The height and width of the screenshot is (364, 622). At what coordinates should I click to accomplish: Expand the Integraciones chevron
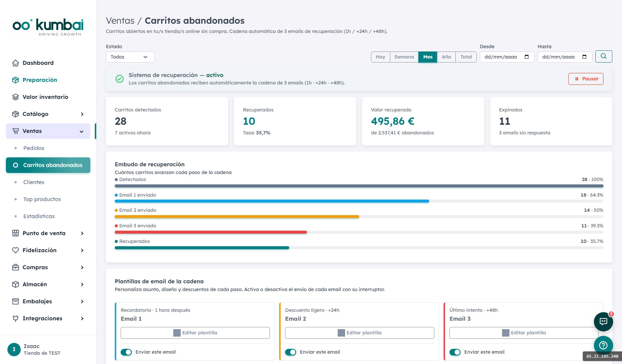[x=82, y=318]
